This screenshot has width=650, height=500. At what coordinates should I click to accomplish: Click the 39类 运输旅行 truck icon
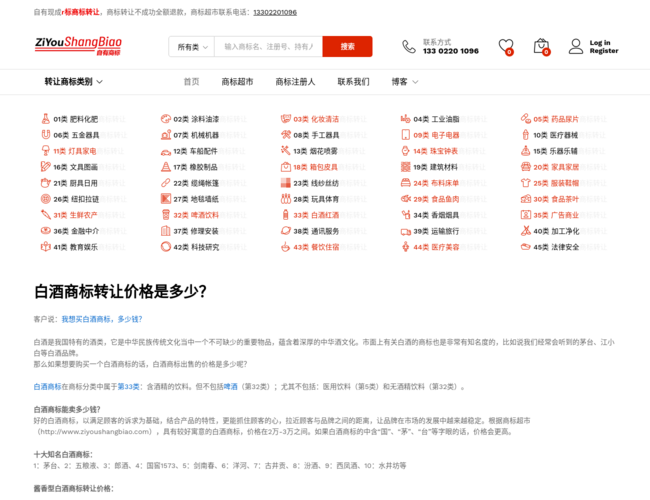pos(405,231)
